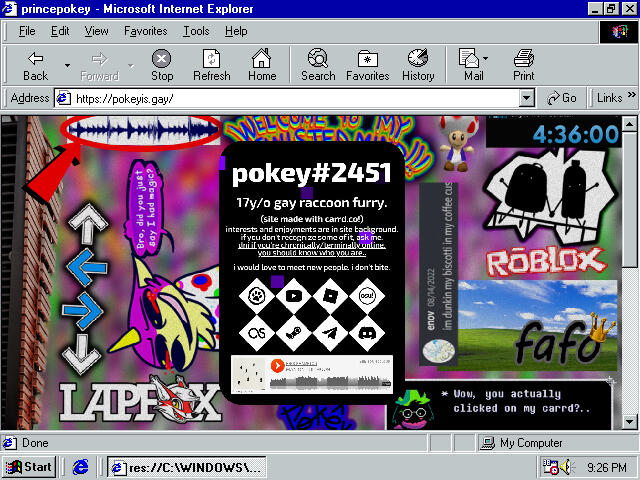640x480 pixels.
Task: Click the Windows Start button
Action: [x=29, y=467]
